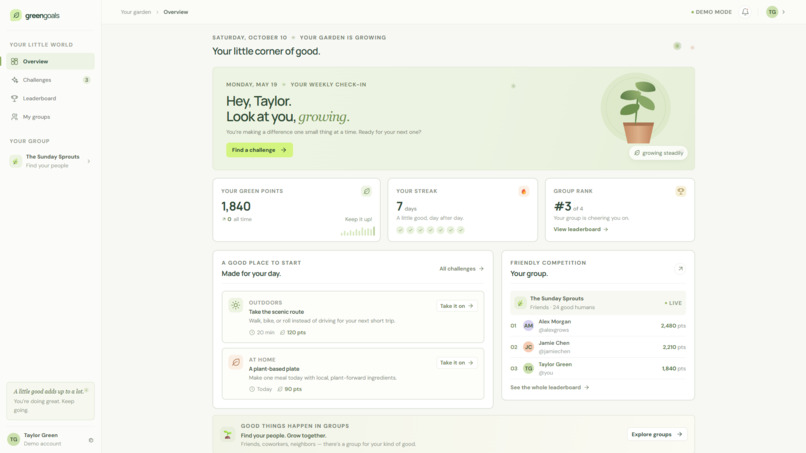Click the Outdoors sun challenge icon
The height and width of the screenshot is (453, 806).
pyautogui.click(x=235, y=305)
